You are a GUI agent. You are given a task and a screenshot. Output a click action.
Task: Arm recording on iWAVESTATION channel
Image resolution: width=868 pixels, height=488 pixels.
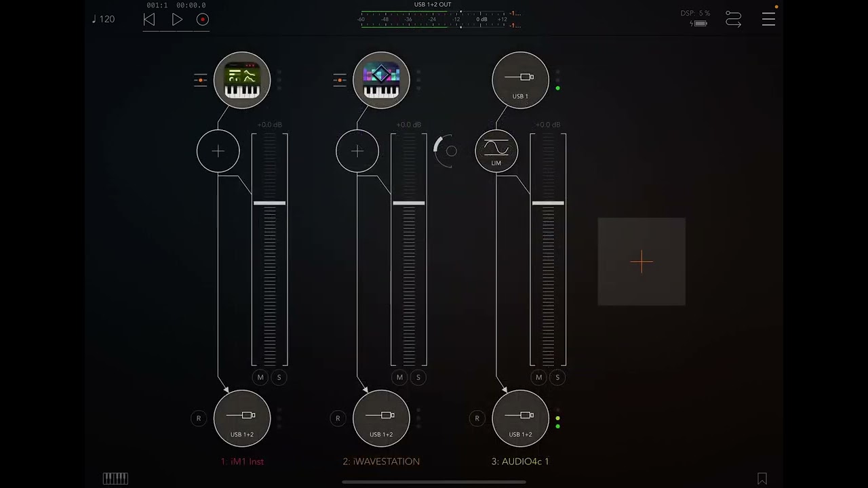338,418
